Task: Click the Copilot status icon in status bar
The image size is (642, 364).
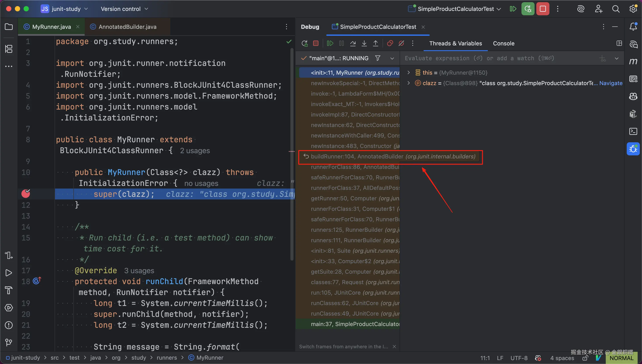Action: (538, 358)
